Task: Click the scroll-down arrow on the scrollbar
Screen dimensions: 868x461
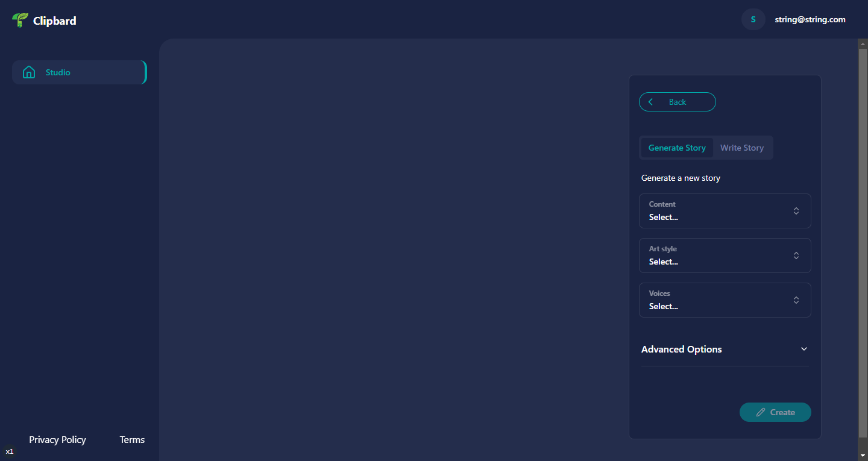Action: [863, 456]
